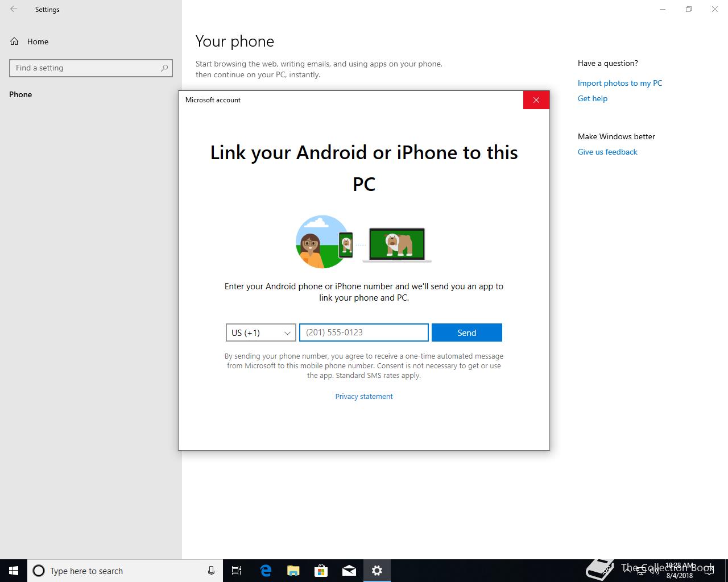Select Phone in the settings sidebar
Screen dimensions: 728x582
pos(20,94)
